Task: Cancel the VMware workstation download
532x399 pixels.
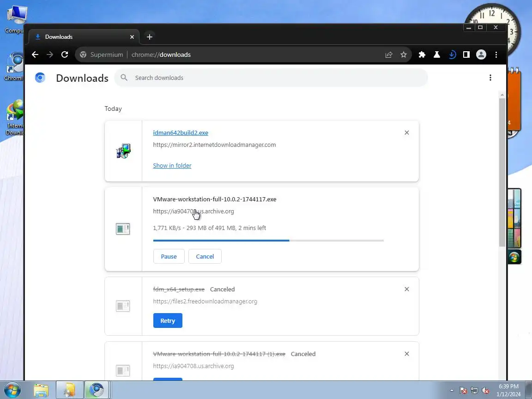Action: pyautogui.click(x=205, y=256)
